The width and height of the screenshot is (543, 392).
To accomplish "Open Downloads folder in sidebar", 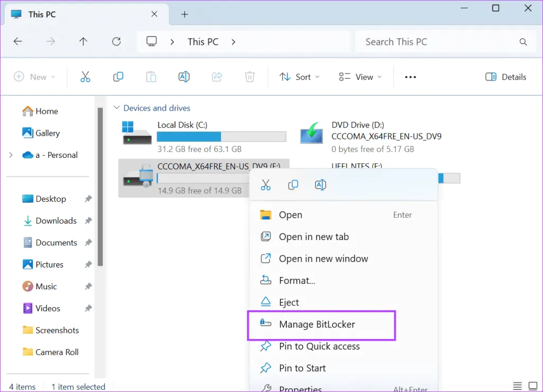I will (x=56, y=221).
